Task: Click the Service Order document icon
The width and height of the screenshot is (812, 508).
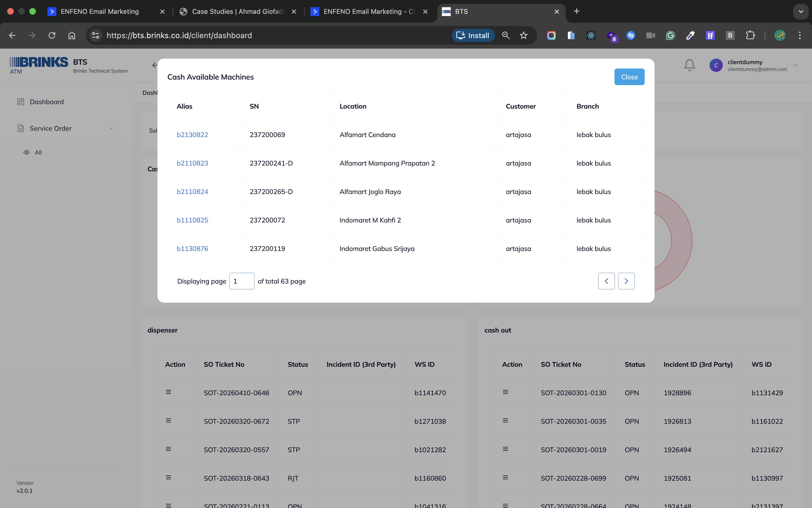Action: 20,128
